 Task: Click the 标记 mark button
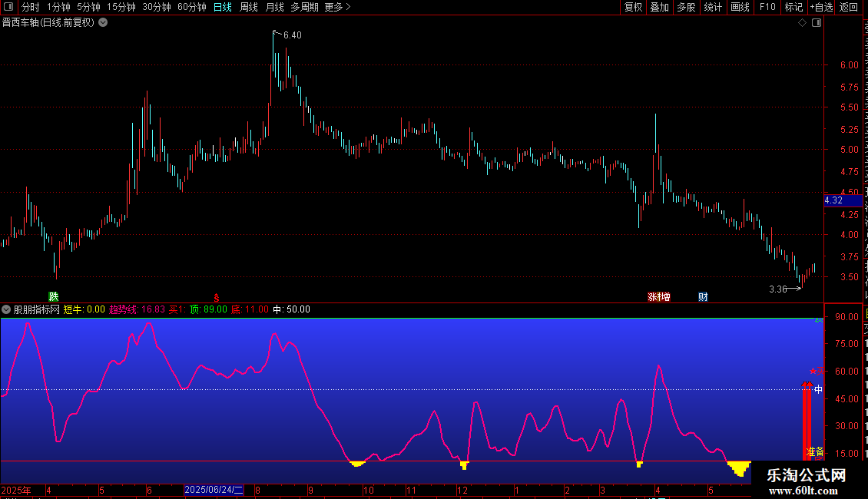(x=793, y=7)
